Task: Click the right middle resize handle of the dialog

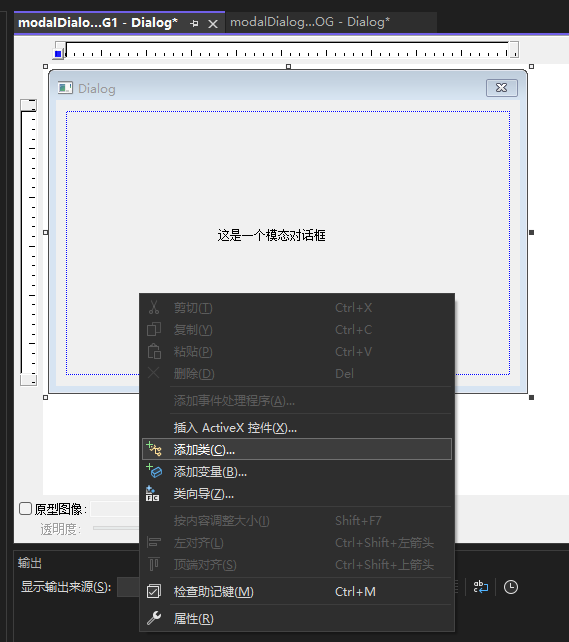Action: point(531,232)
